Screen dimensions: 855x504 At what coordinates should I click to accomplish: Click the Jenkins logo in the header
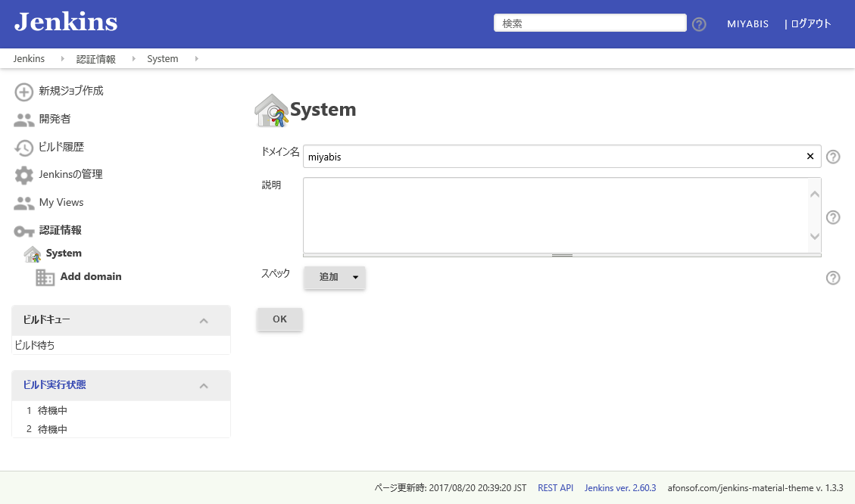coord(66,23)
